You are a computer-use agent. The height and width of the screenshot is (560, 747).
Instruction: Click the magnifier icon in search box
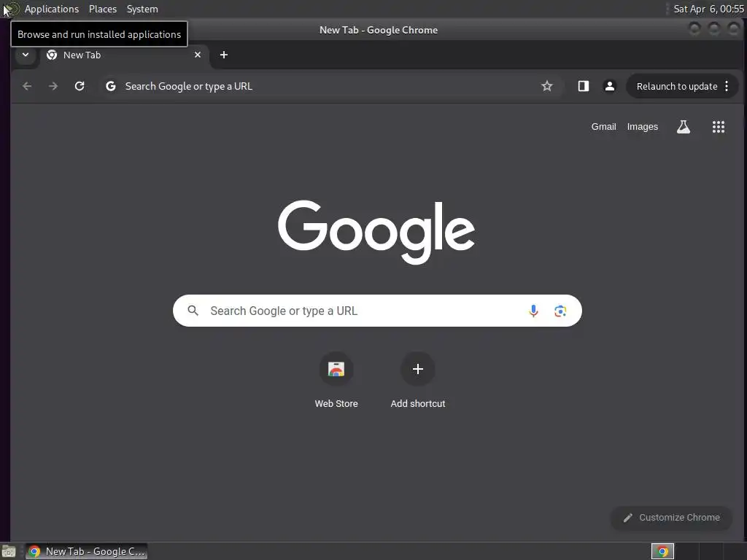point(193,311)
